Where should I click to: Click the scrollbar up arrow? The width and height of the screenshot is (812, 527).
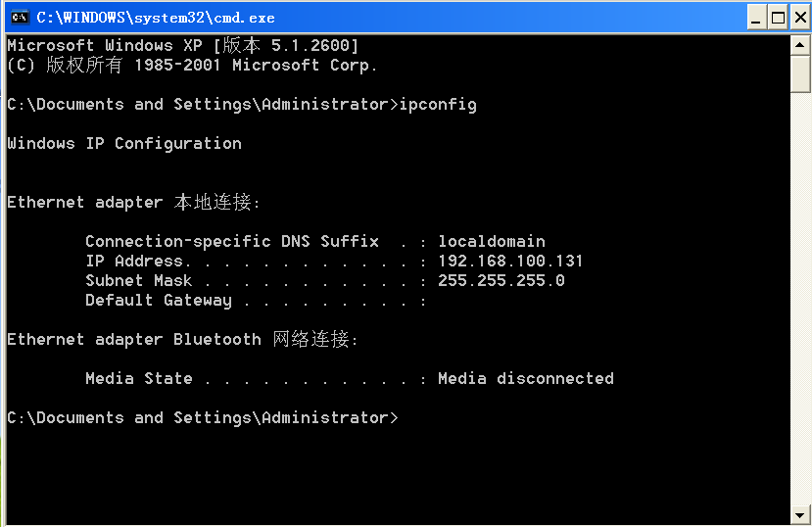[801, 46]
